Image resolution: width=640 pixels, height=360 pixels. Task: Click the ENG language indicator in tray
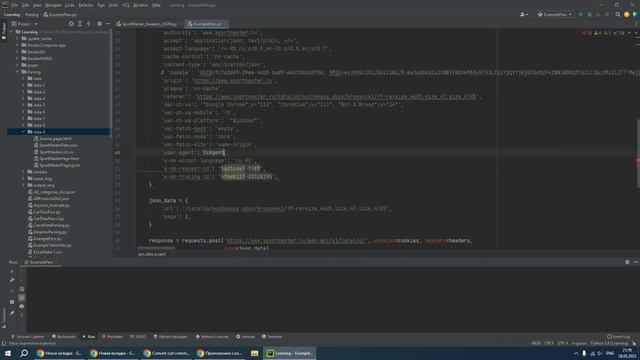610,353
